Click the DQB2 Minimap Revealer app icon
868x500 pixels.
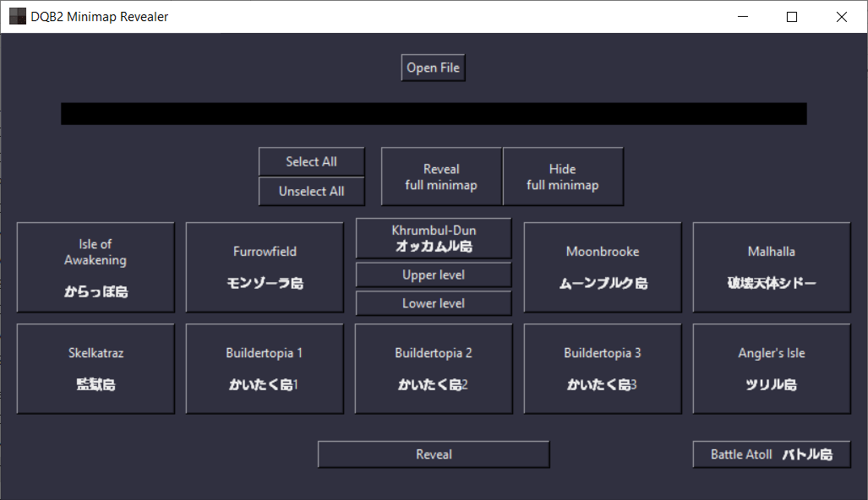[18, 17]
